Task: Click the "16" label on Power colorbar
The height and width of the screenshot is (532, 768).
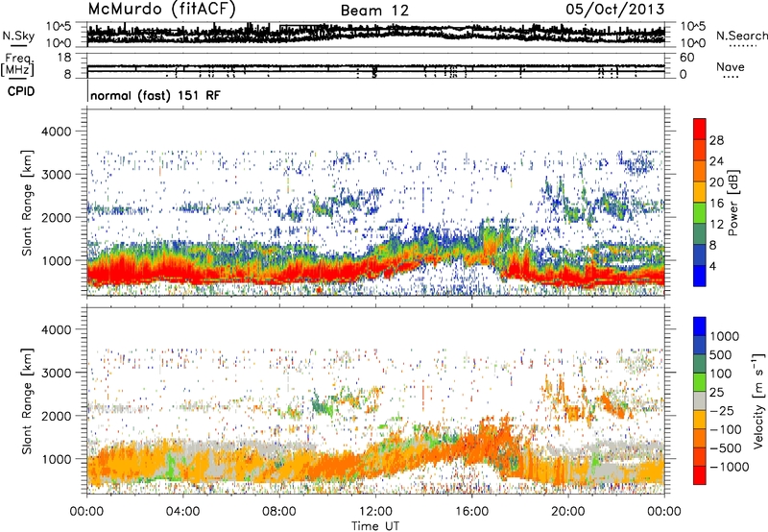Action: coord(716,204)
